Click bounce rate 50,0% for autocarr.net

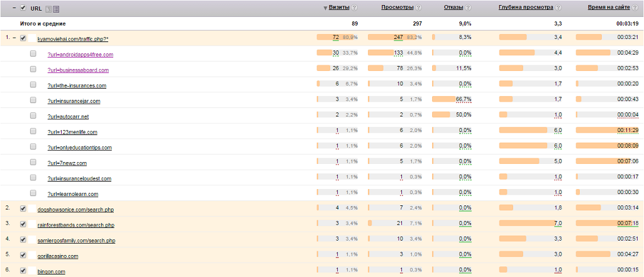pos(464,115)
